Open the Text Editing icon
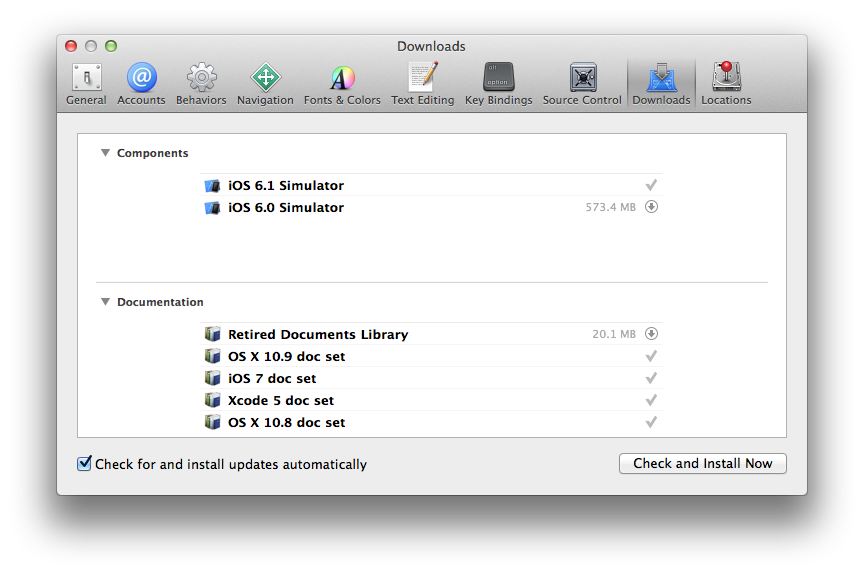 [423, 77]
